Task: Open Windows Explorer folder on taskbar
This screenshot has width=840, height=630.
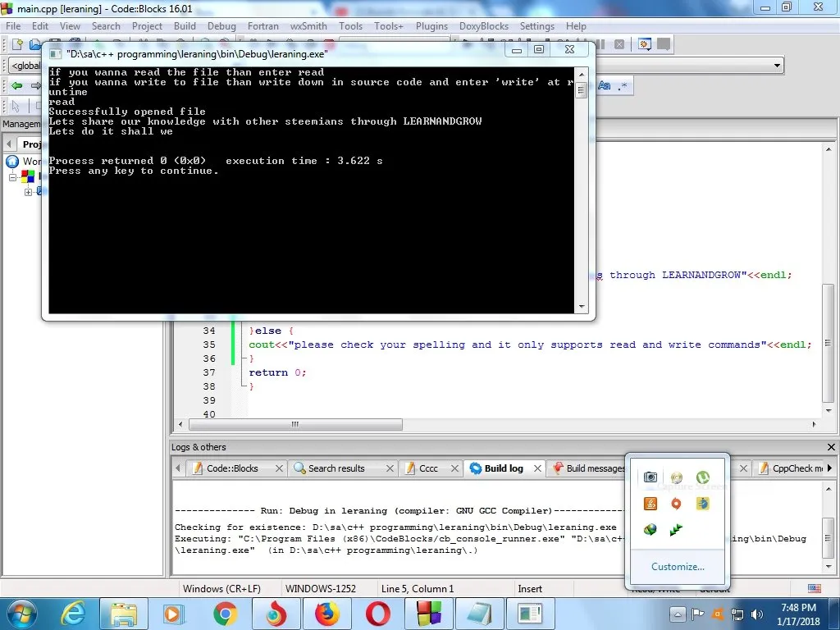Action: pyautogui.click(x=124, y=614)
